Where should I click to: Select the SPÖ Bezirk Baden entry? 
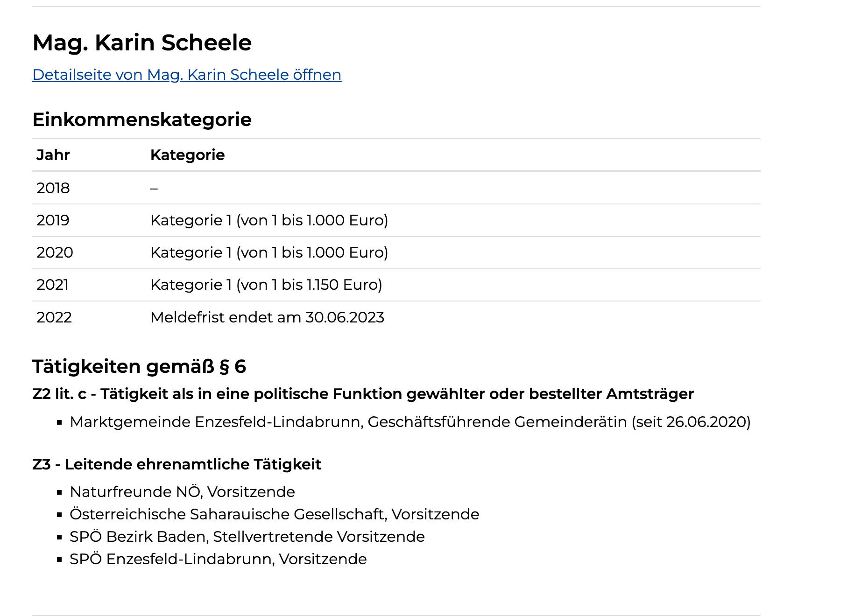(x=247, y=537)
